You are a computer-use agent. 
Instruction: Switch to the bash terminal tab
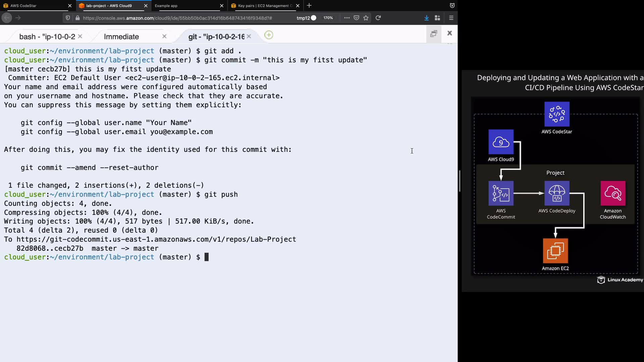point(47,37)
